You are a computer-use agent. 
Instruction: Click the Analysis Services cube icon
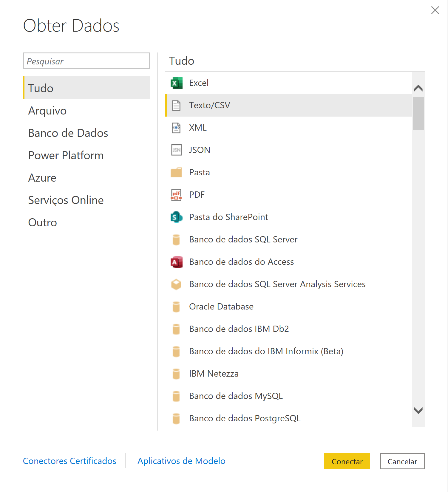[x=176, y=284]
